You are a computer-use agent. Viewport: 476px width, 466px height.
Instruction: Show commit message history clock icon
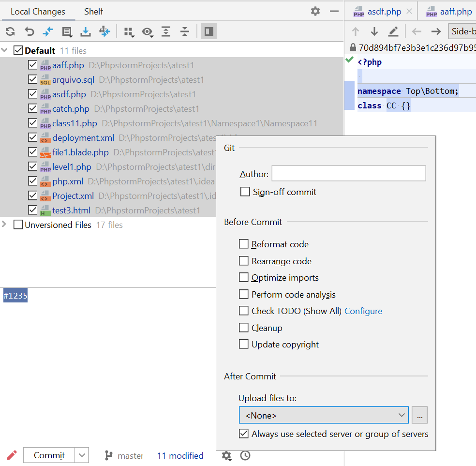pos(245,455)
